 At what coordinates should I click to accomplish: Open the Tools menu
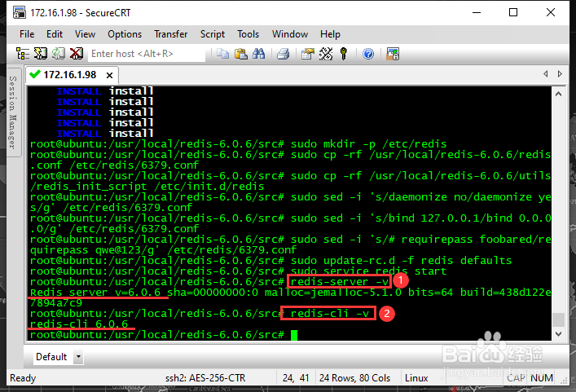coord(248,34)
